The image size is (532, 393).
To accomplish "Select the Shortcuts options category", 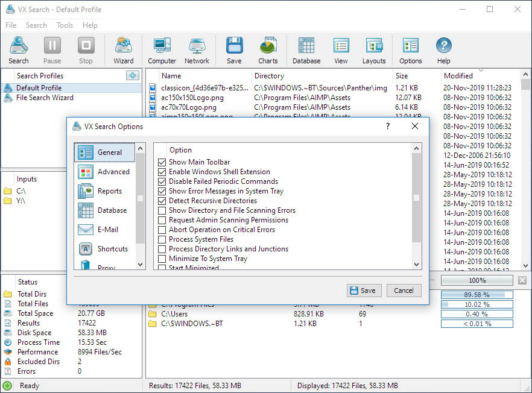I will pyautogui.click(x=104, y=249).
